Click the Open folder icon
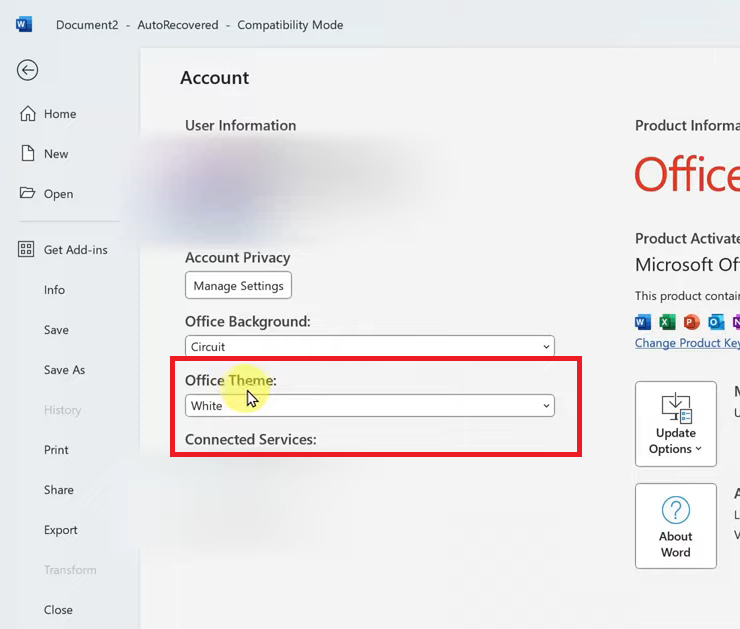The image size is (740, 629). [x=27, y=193]
